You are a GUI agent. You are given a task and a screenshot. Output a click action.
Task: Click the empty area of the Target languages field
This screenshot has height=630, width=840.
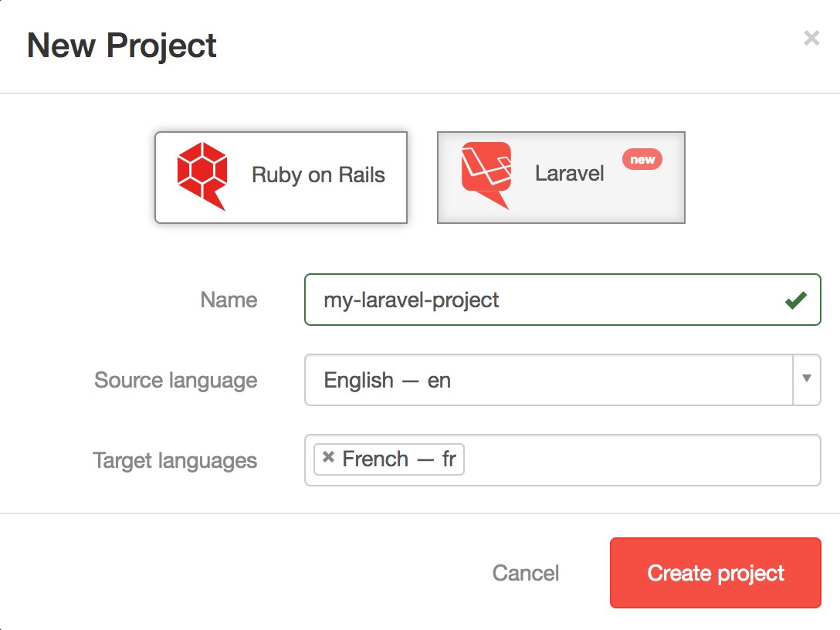point(642,460)
